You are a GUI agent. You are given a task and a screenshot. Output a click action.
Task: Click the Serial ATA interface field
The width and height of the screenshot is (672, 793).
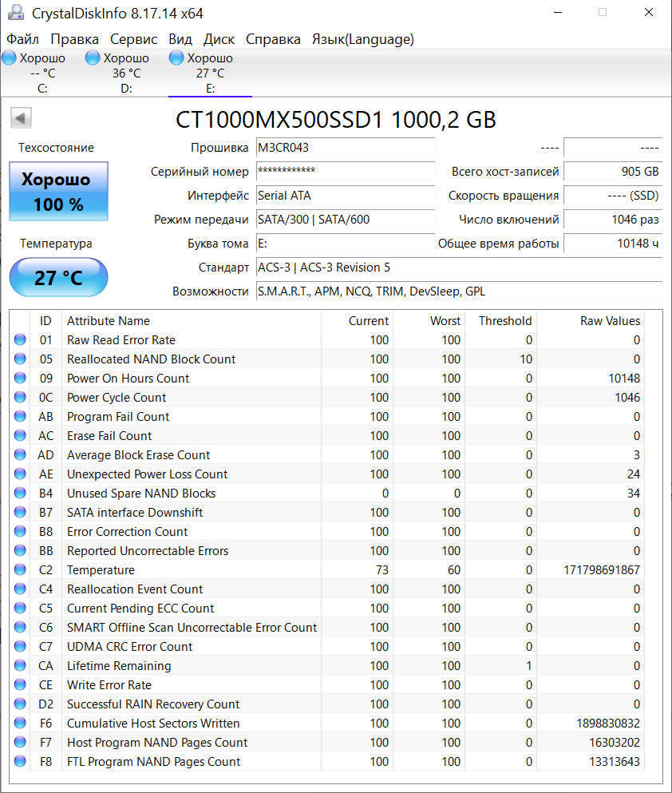click(345, 195)
